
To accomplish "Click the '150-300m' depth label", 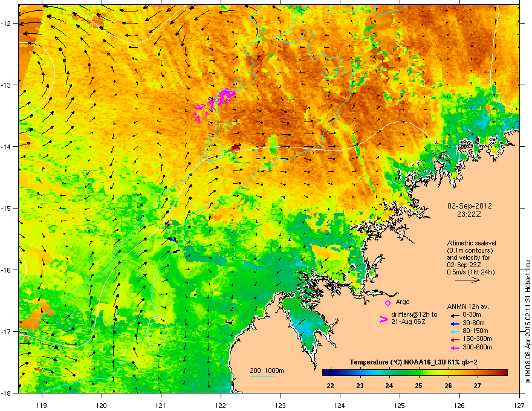I will (477, 338).
